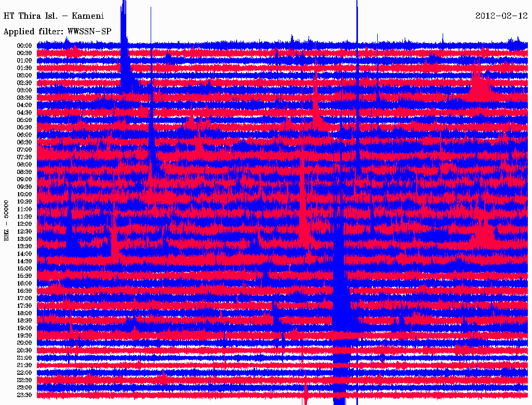Click the 04:30 time label
This screenshot has height=405, width=532.
(24, 113)
